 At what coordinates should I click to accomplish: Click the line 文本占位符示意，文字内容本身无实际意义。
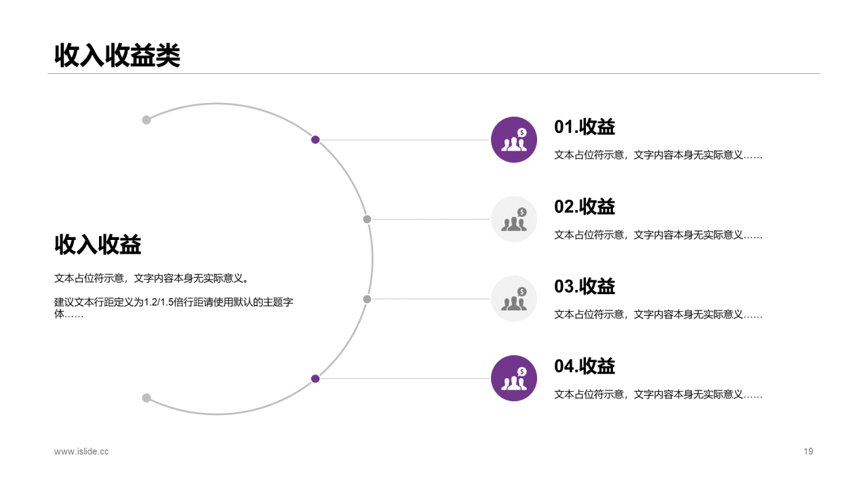[152, 278]
